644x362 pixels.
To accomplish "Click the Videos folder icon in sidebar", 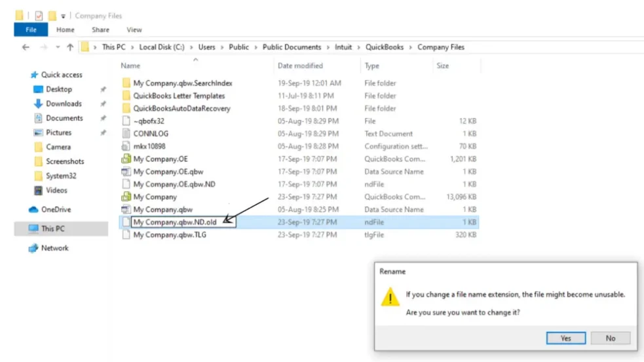I will tap(38, 190).
